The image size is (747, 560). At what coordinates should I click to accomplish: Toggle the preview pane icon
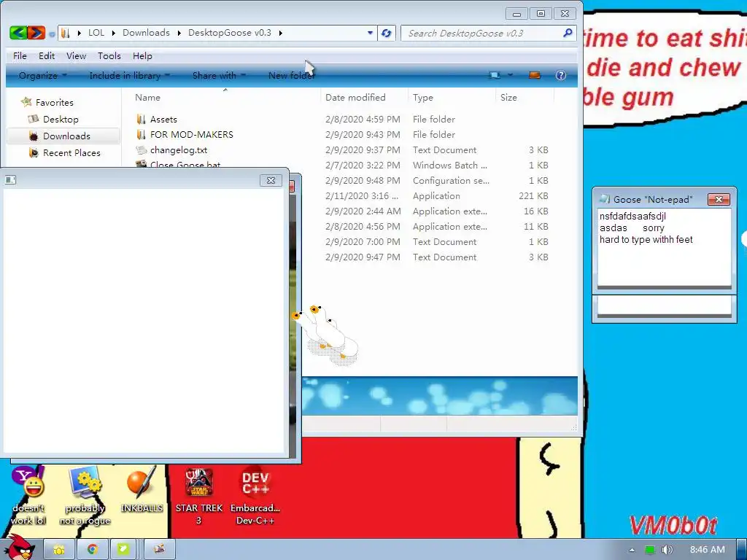click(x=535, y=75)
